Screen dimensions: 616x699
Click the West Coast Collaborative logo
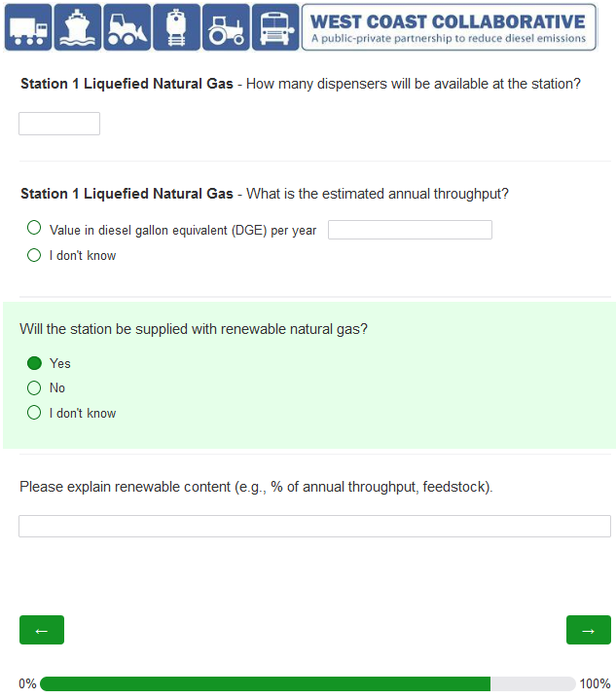tap(450, 27)
